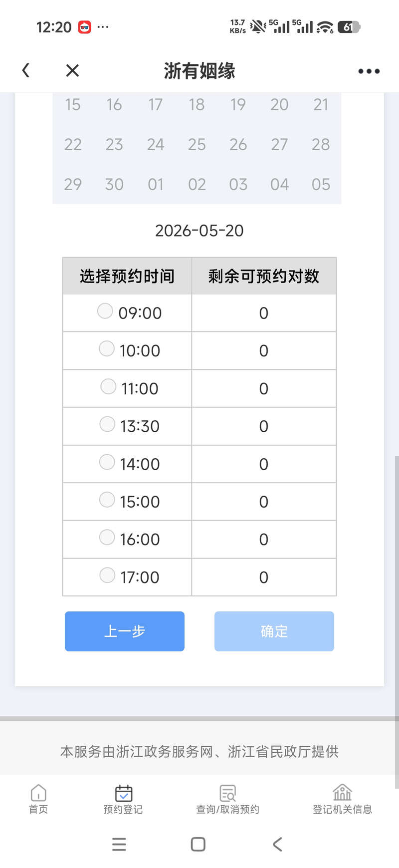Select the 13:30 time slot radio
The height and width of the screenshot is (868, 399).
point(107,424)
